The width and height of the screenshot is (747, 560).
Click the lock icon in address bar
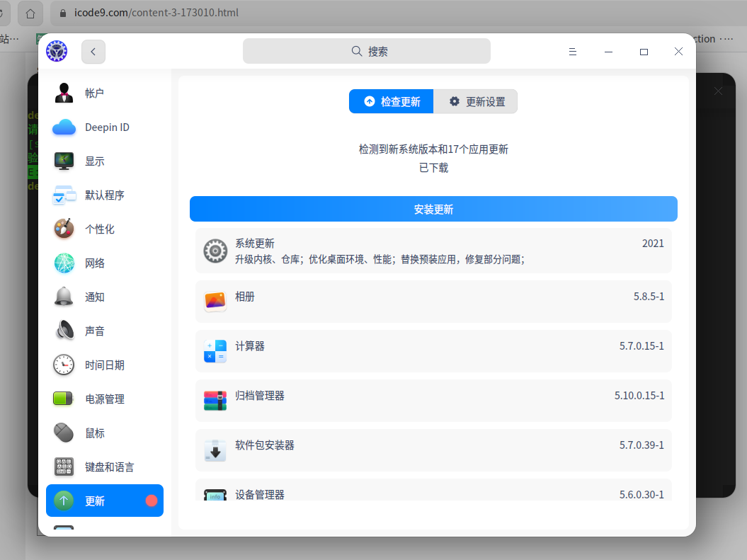point(63,13)
